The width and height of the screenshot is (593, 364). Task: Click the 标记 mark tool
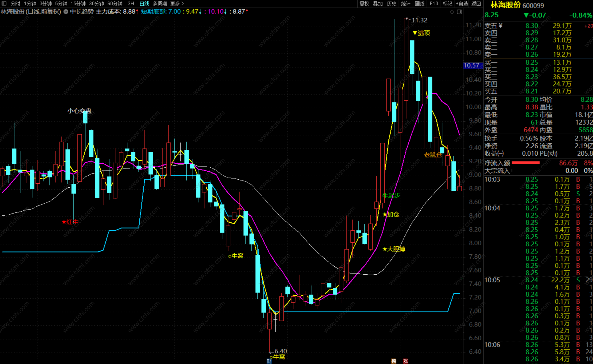pyautogui.click(x=447, y=3)
